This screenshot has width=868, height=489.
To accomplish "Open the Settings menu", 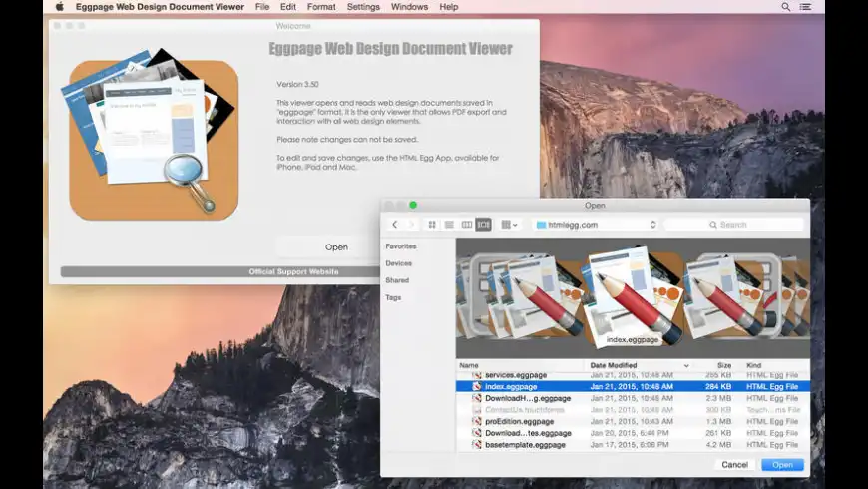I will tap(363, 7).
